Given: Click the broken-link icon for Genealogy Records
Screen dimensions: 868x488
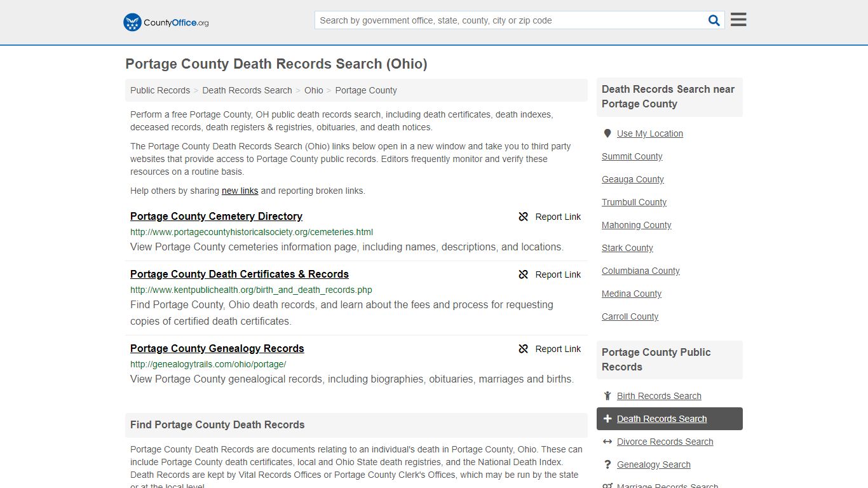Looking at the screenshot, I should tap(524, 349).
